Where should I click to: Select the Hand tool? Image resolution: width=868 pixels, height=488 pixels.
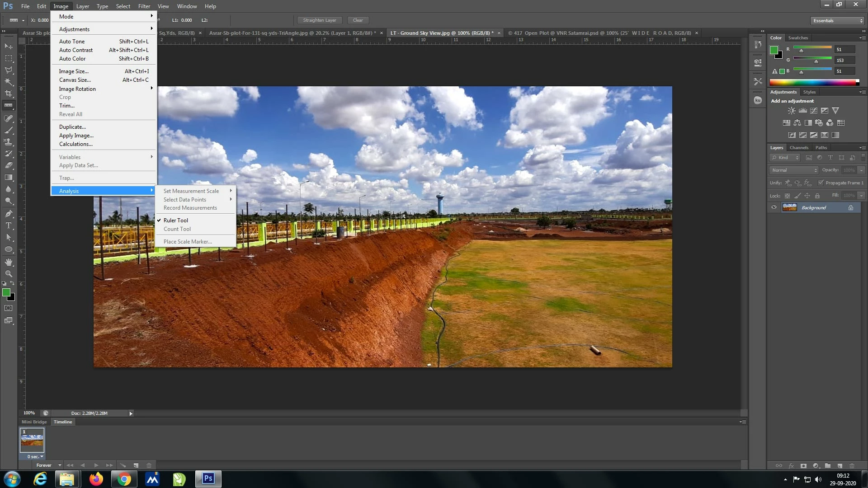click(9, 262)
